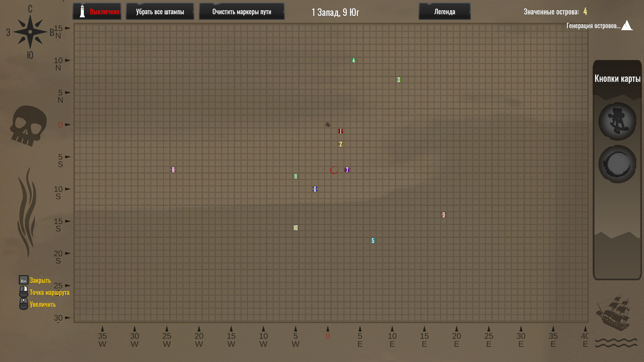The width and height of the screenshot is (644, 362).
Task: Click island marker 2 on map
Action: coord(340,144)
